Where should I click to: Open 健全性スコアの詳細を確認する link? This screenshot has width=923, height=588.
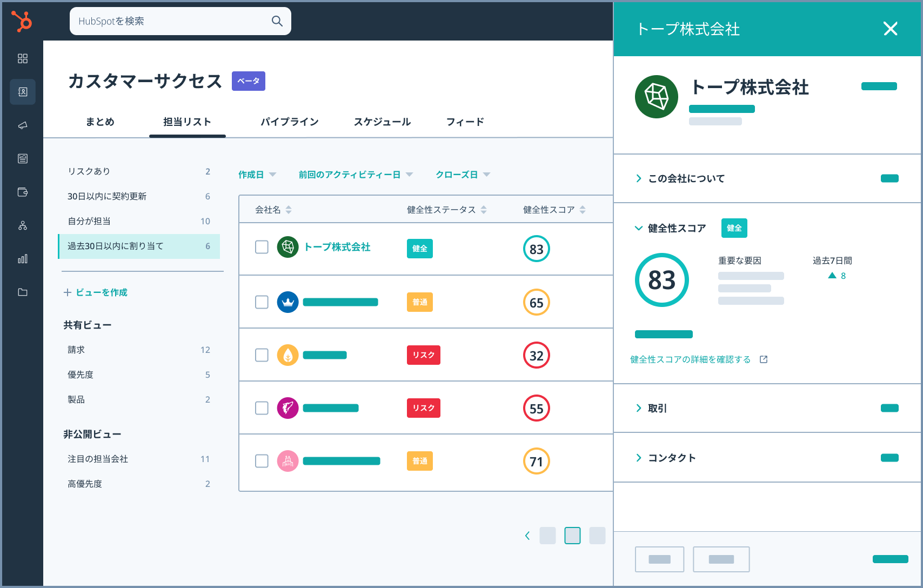click(x=690, y=359)
